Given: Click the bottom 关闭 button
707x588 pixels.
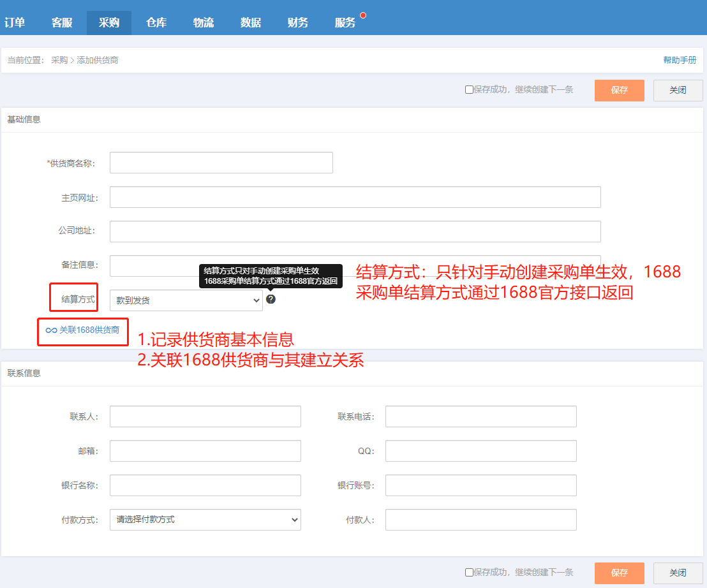Looking at the screenshot, I should click(678, 573).
